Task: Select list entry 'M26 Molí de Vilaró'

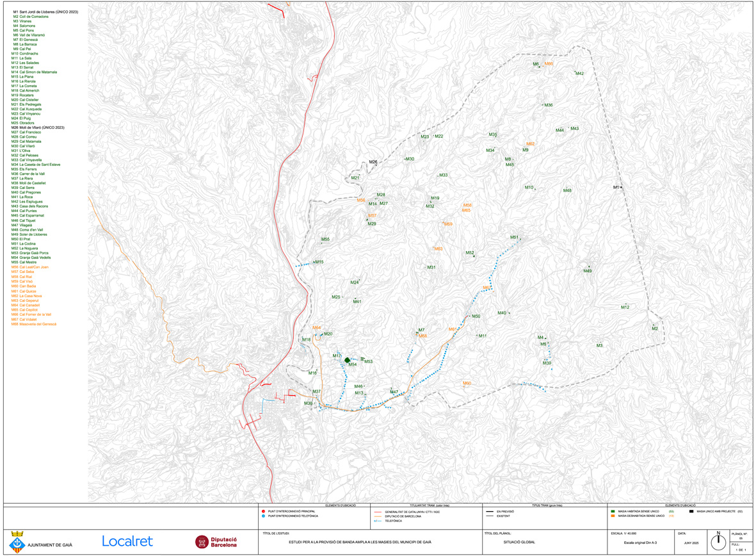Action: (x=38, y=127)
